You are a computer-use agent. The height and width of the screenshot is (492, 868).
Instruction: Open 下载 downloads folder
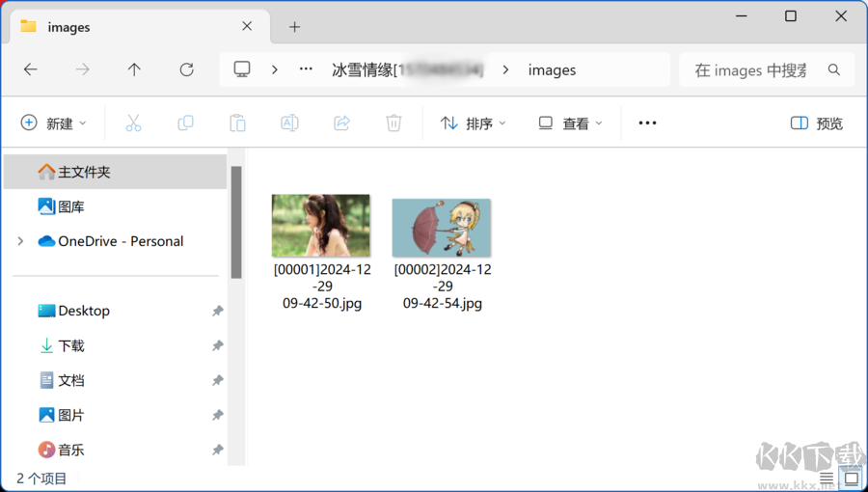tap(62, 346)
